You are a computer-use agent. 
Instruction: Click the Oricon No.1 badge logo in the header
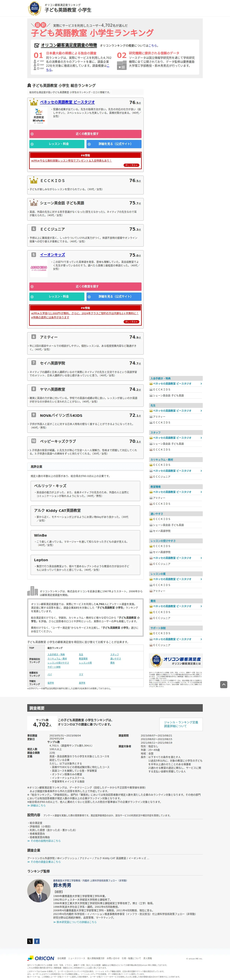coord(35,8)
